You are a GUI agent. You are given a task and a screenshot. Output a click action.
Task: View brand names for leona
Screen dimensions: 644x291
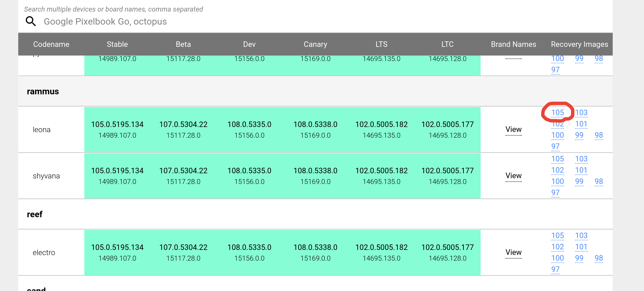(513, 130)
